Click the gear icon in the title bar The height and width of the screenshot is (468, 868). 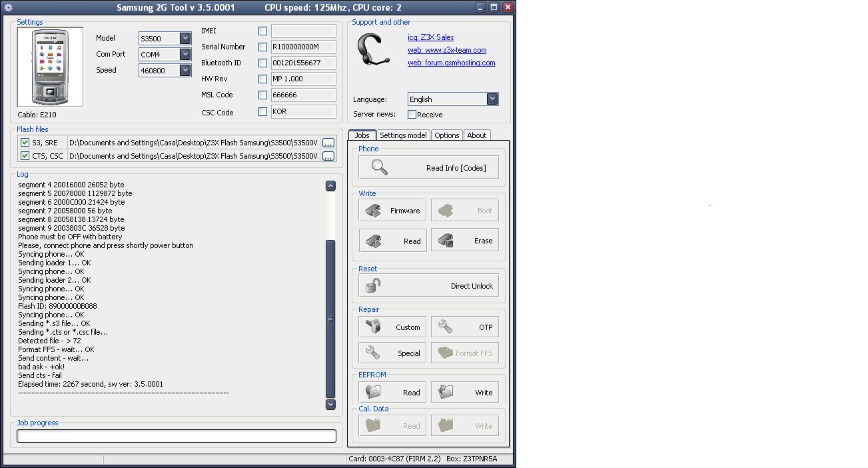tap(9, 7)
